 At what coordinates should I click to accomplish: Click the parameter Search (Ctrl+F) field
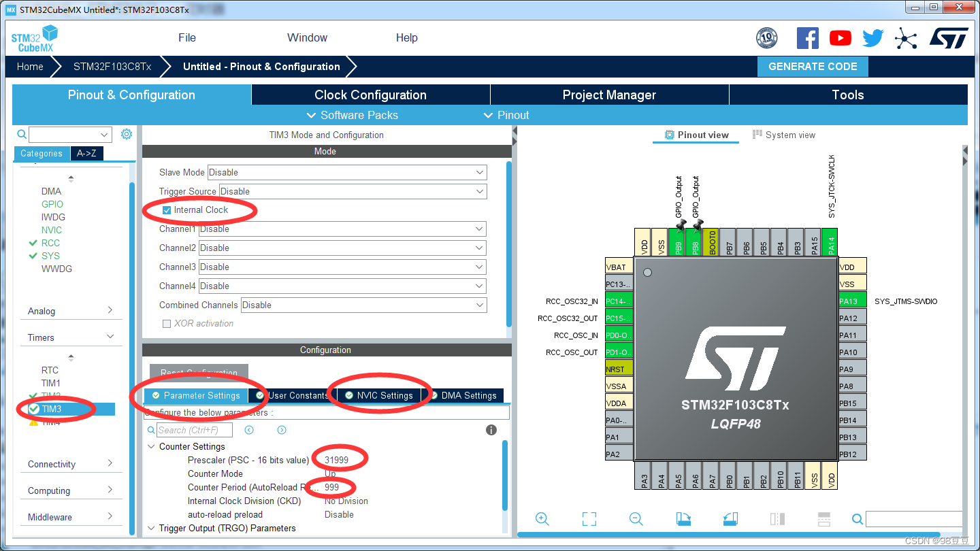(x=195, y=430)
